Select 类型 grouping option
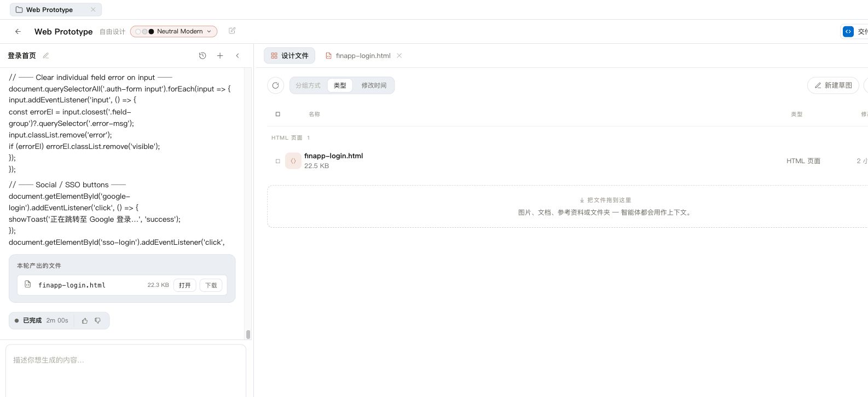The height and width of the screenshot is (397, 868). click(x=340, y=85)
